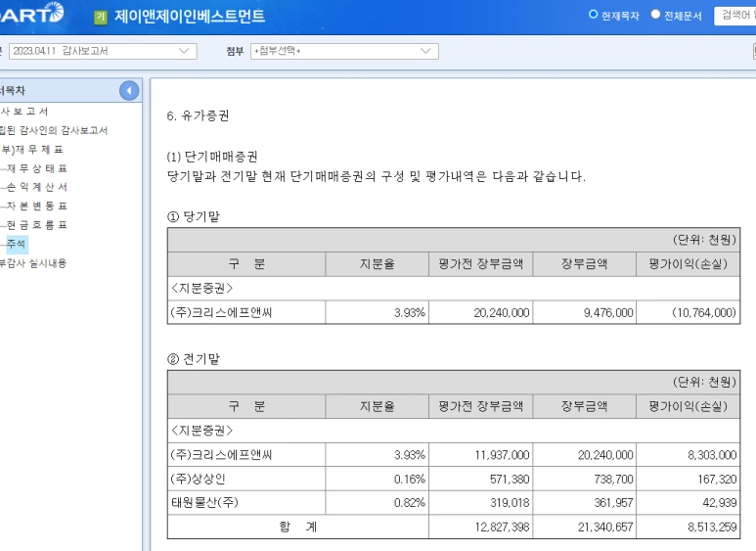Select the 전체문서 radio option

[655, 15]
